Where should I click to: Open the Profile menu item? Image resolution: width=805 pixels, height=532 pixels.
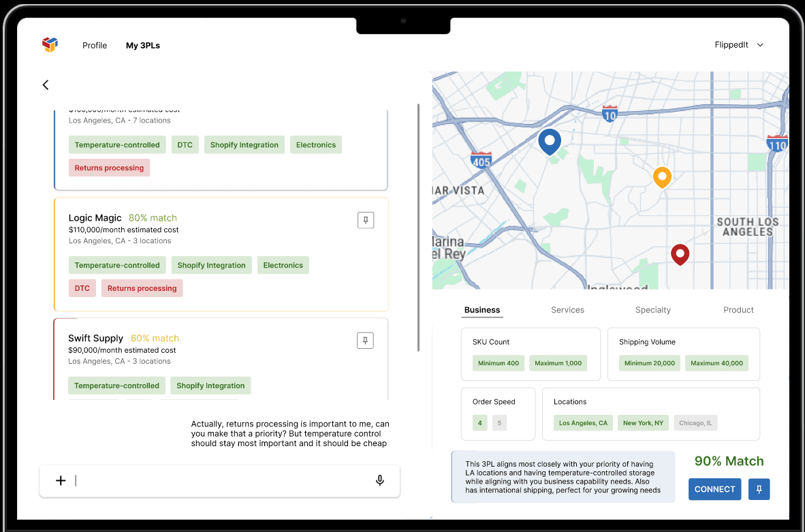pos(95,45)
